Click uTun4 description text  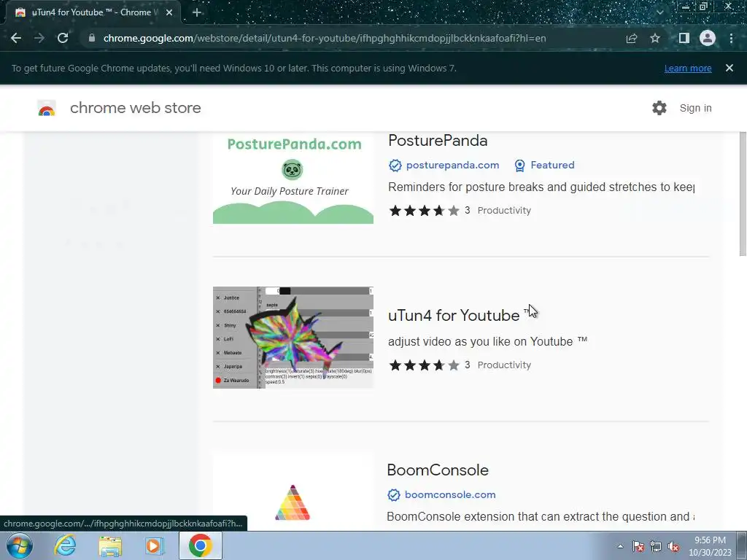(487, 341)
